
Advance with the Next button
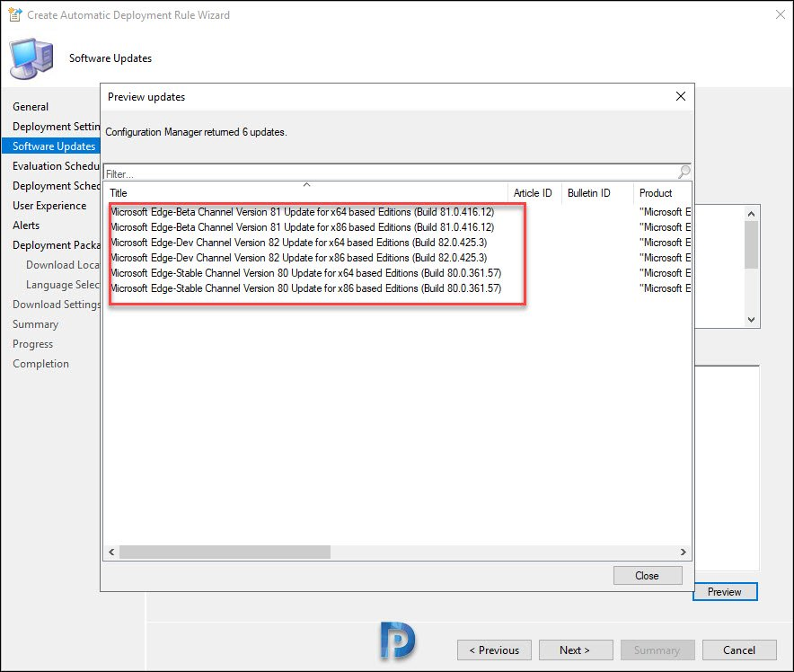point(576,650)
